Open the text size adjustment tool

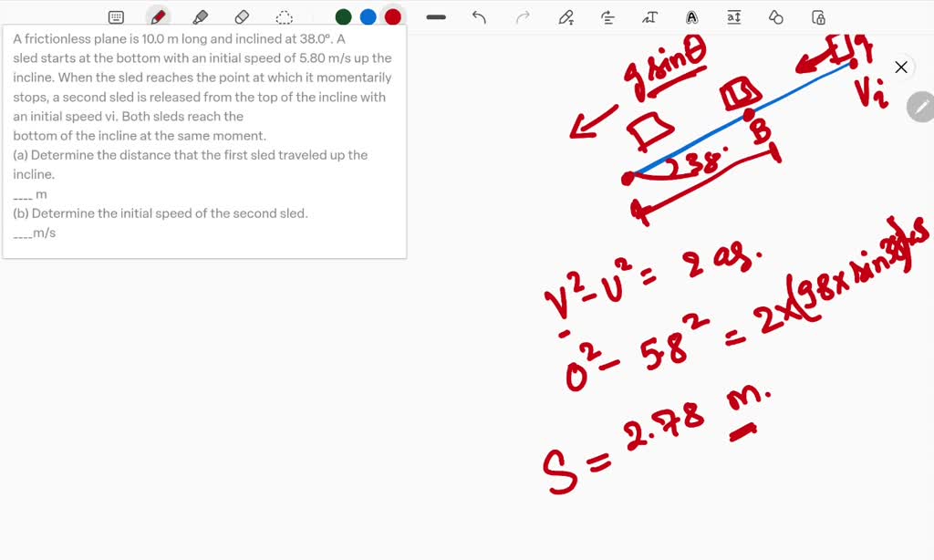pos(733,16)
